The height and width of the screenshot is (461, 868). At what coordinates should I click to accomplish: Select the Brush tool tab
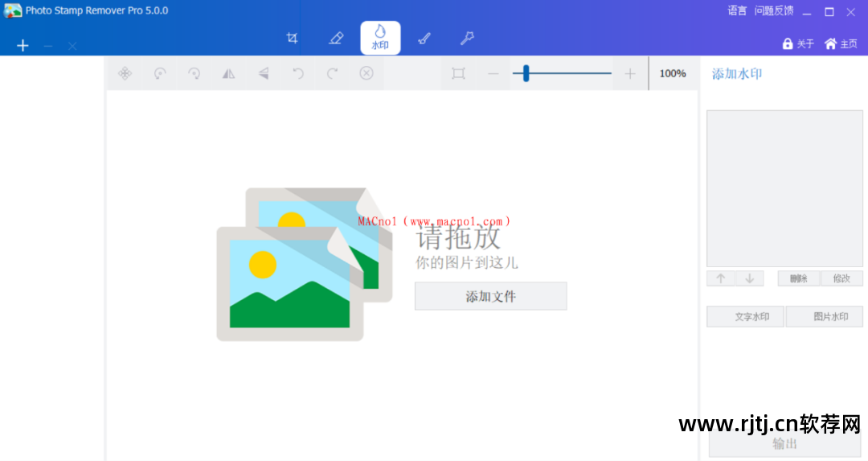pyautogui.click(x=424, y=38)
